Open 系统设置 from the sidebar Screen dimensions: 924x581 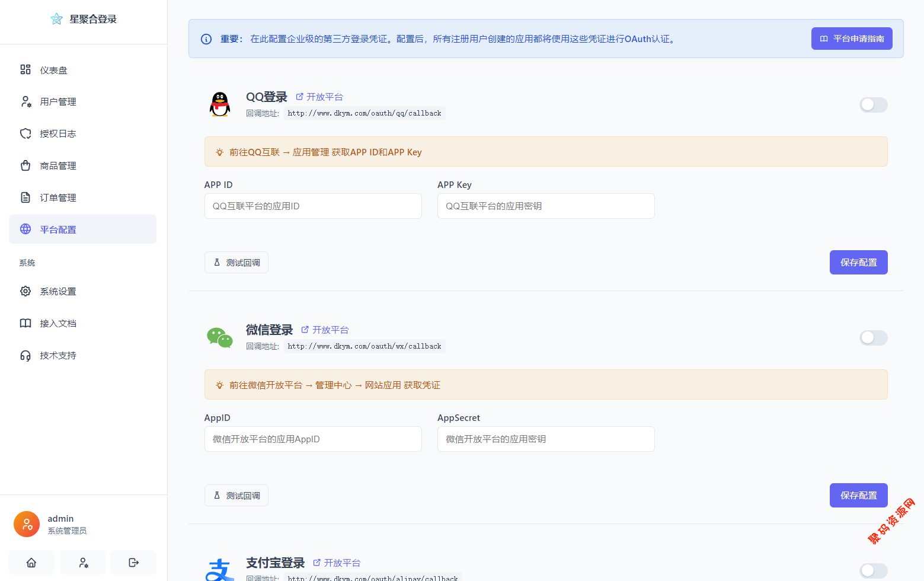pyautogui.click(x=57, y=292)
